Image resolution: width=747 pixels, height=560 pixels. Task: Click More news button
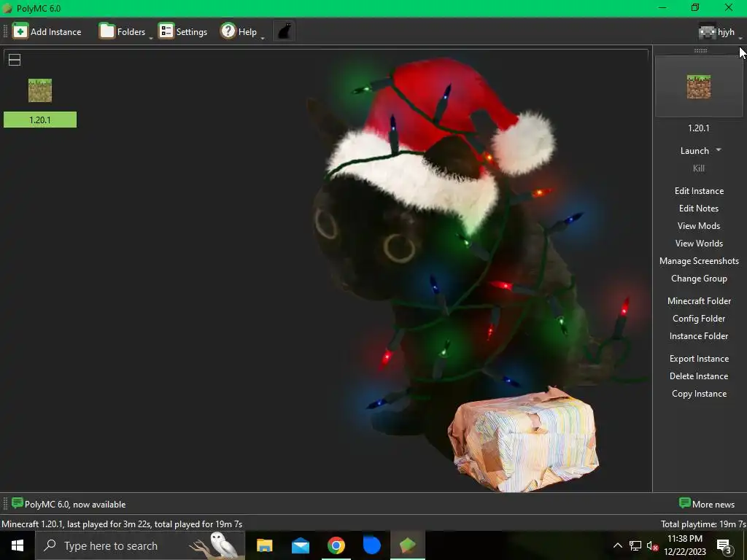click(707, 504)
